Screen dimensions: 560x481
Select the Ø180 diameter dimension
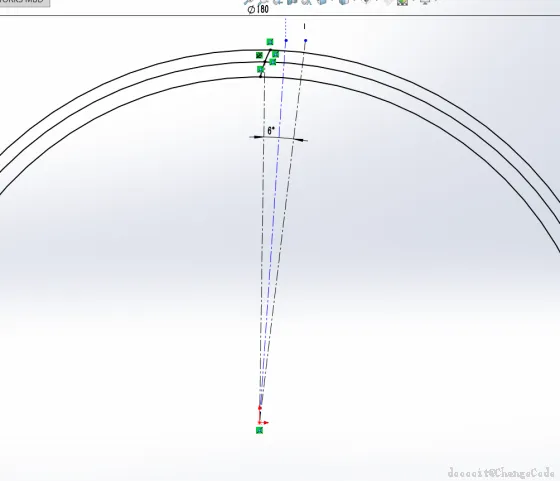258,9
